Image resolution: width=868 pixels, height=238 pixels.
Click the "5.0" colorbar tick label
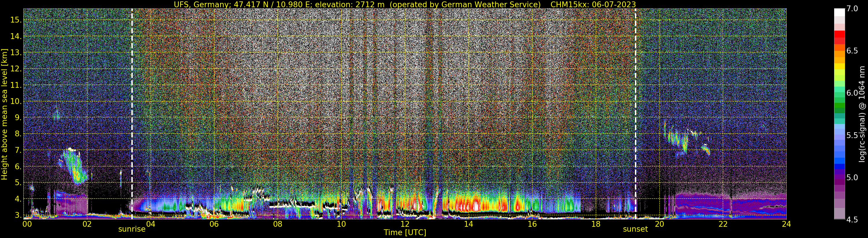click(x=852, y=177)
